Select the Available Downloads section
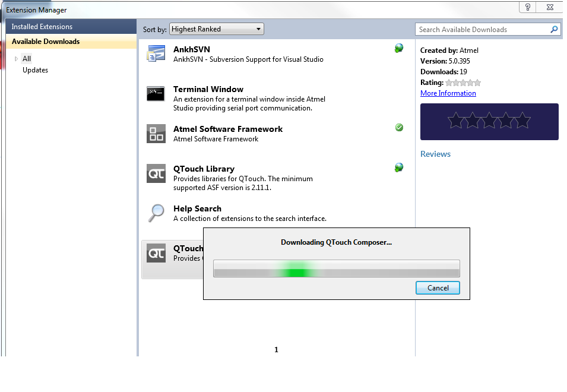567x392 pixels. (46, 42)
